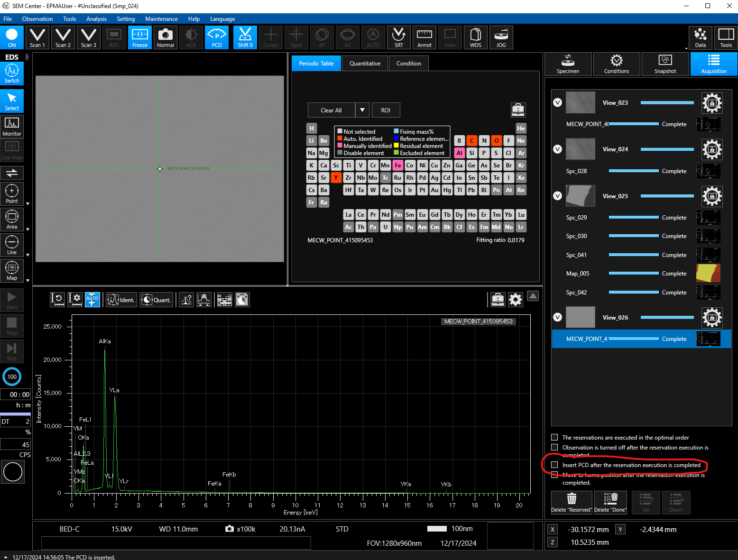Collapse the View_025 group
Viewport: 738px width, 560px height.
(558, 196)
